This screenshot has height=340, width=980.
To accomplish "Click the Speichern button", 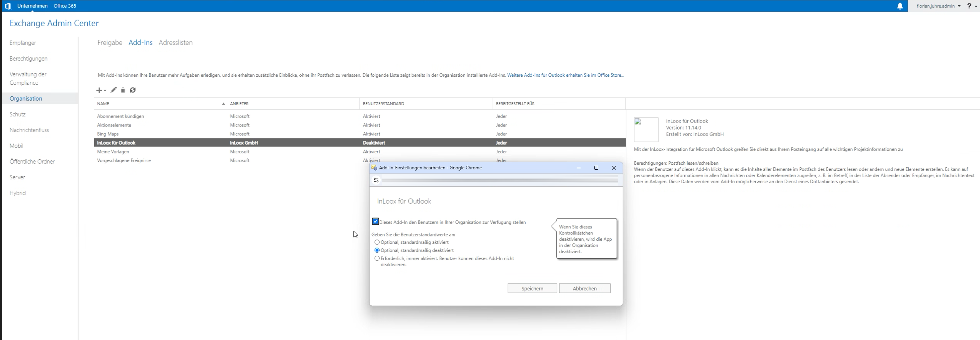I will click(x=532, y=288).
